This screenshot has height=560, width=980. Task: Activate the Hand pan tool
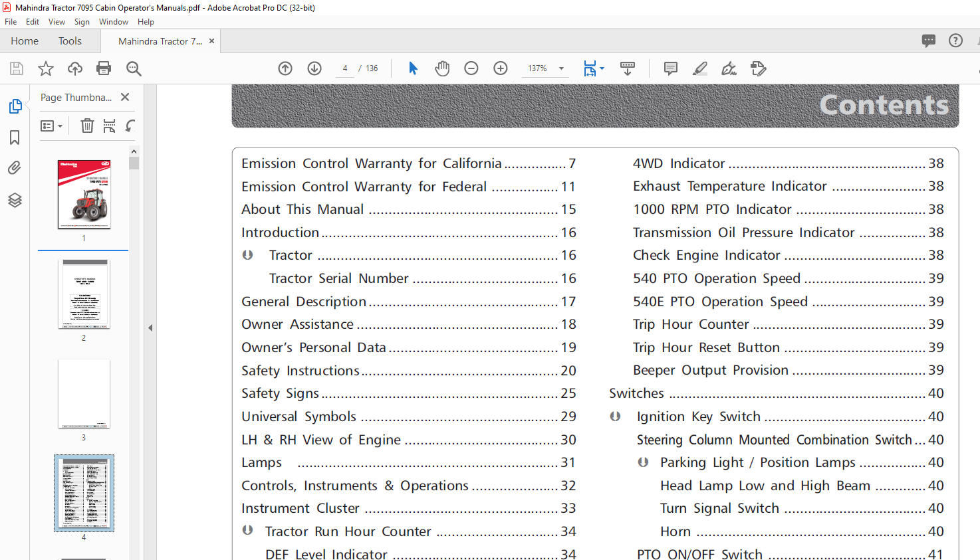(x=442, y=68)
